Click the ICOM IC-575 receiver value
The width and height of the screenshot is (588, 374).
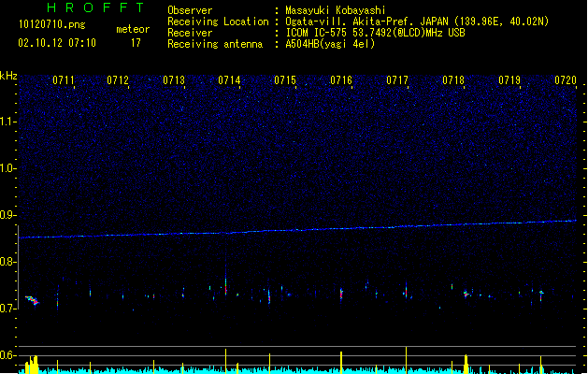coord(376,33)
